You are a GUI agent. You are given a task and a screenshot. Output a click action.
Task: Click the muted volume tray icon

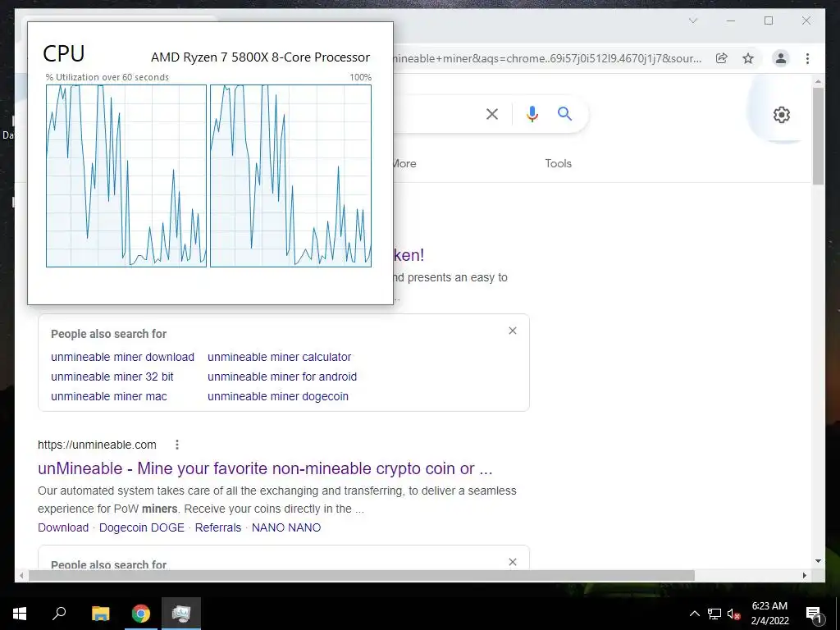(733, 614)
